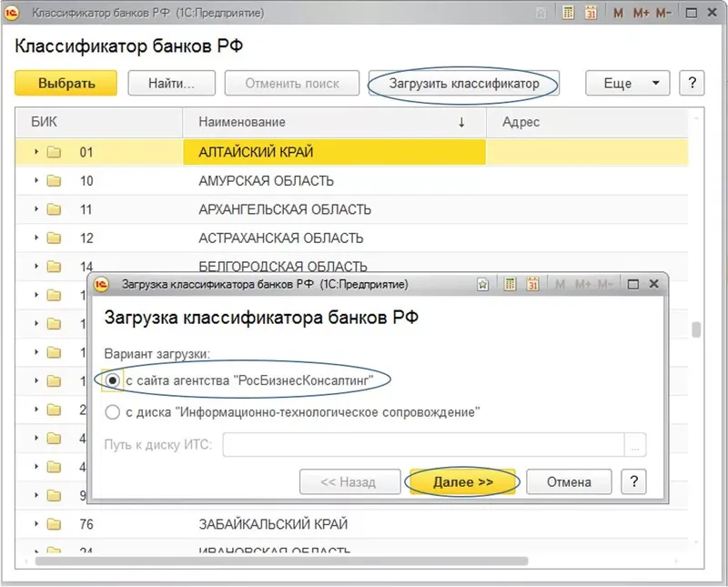Expand the 11 Архангельская область group
This screenshot has height=587, width=728.
click(36, 209)
